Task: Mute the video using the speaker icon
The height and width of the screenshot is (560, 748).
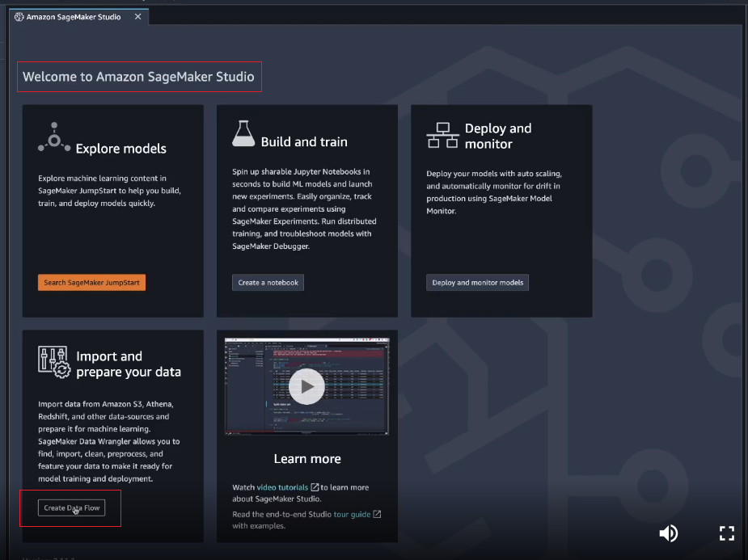Action: pos(668,533)
